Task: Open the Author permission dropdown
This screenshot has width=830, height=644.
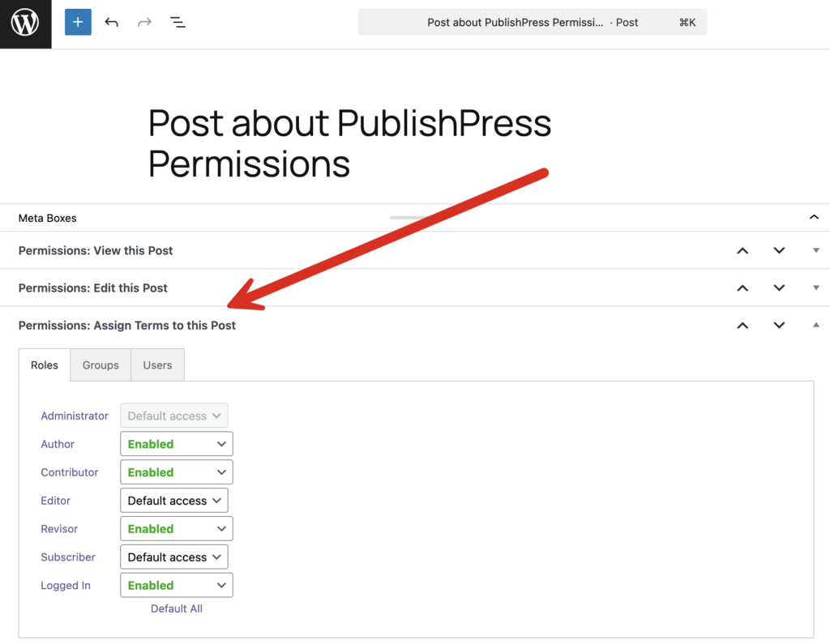Action: (177, 444)
